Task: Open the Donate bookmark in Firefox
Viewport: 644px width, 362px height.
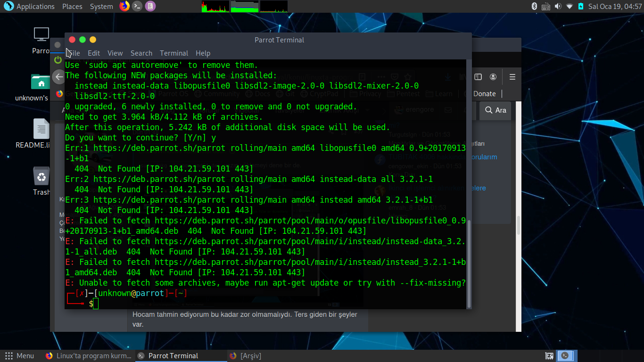Action: [485, 93]
